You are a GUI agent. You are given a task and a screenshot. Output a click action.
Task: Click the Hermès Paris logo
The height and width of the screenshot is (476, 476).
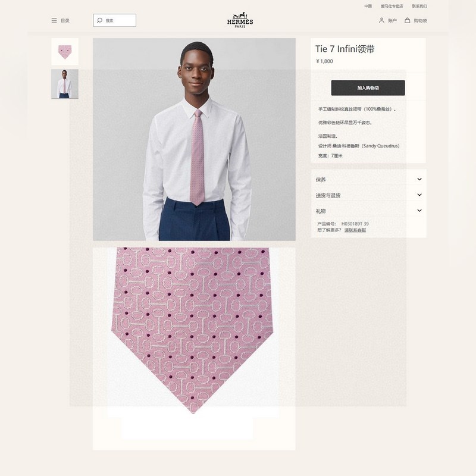240,20
